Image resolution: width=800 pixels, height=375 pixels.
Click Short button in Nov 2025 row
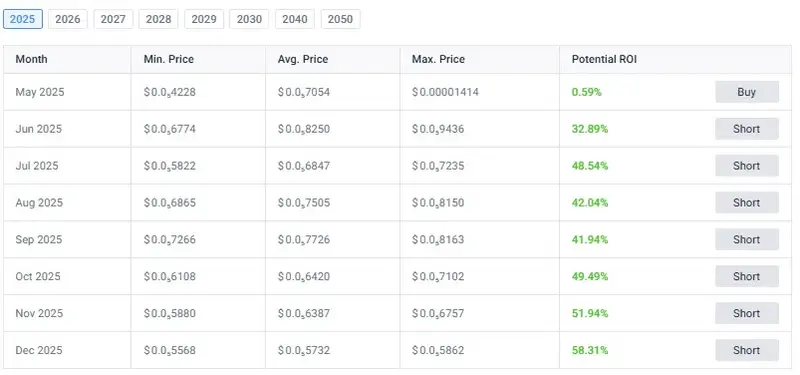(x=747, y=313)
